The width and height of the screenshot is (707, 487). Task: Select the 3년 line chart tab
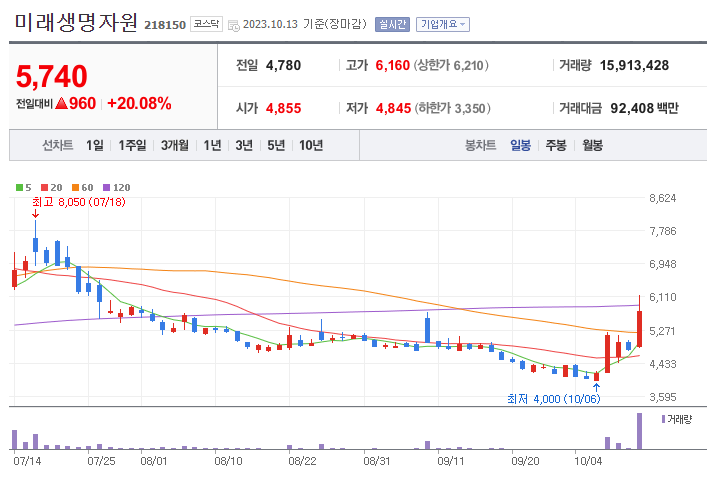tap(244, 145)
